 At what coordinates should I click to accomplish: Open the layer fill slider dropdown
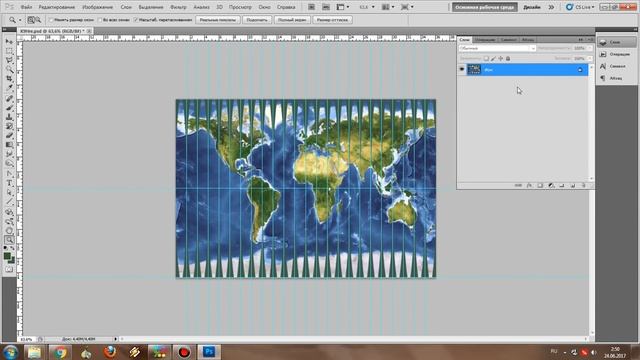pyautogui.click(x=589, y=58)
